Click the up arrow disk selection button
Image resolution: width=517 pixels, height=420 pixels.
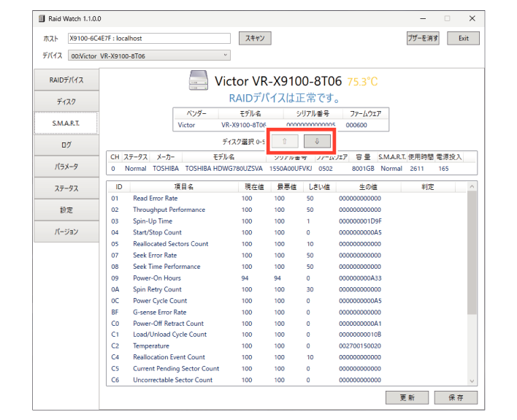[x=284, y=141]
